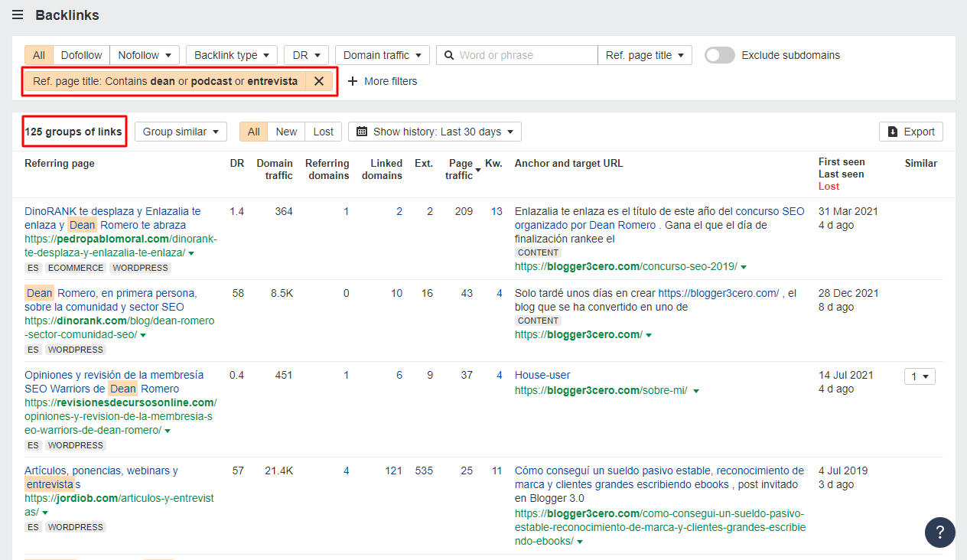Switch to the New links tab
967x560 pixels.
click(286, 132)
